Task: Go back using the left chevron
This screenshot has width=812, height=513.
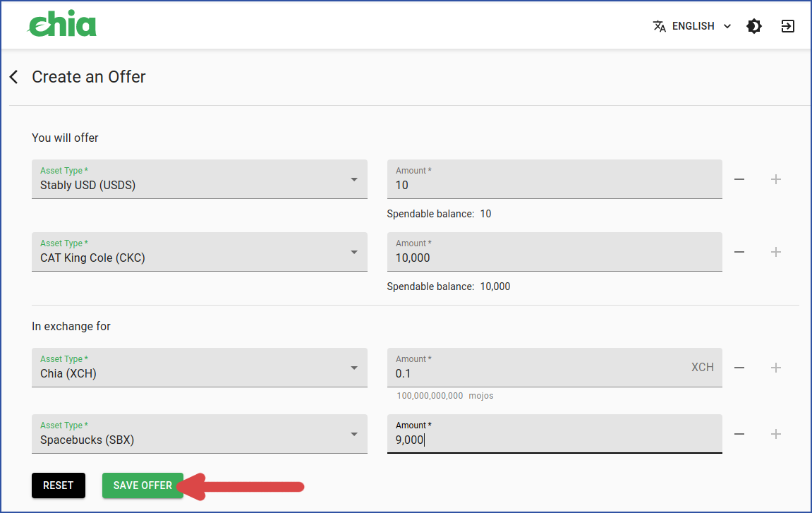Action: click(x=14, y=77)
